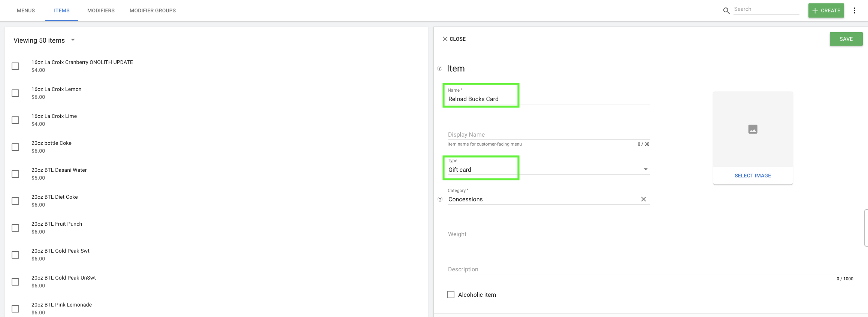Open the 20oz BTL Pink Lemonade item
This screenshot has height=317, width=868.
point(61,309)
